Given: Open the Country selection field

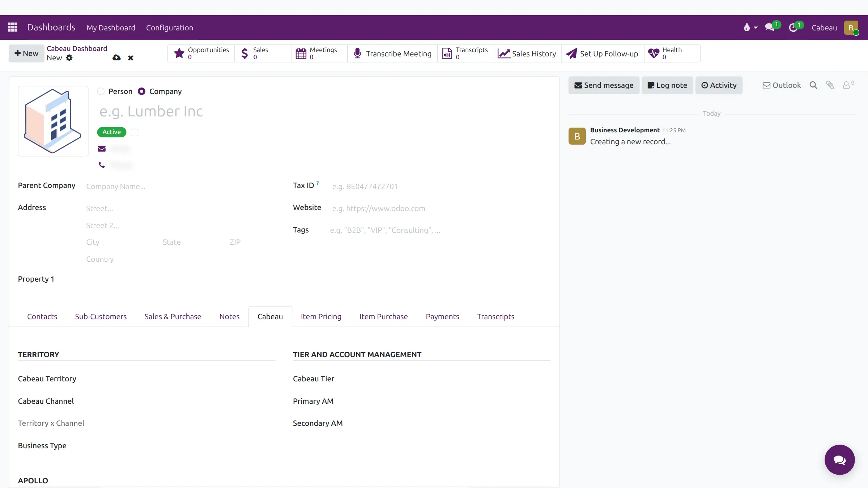Looking at the screenshot, I should tap(180, 259).
